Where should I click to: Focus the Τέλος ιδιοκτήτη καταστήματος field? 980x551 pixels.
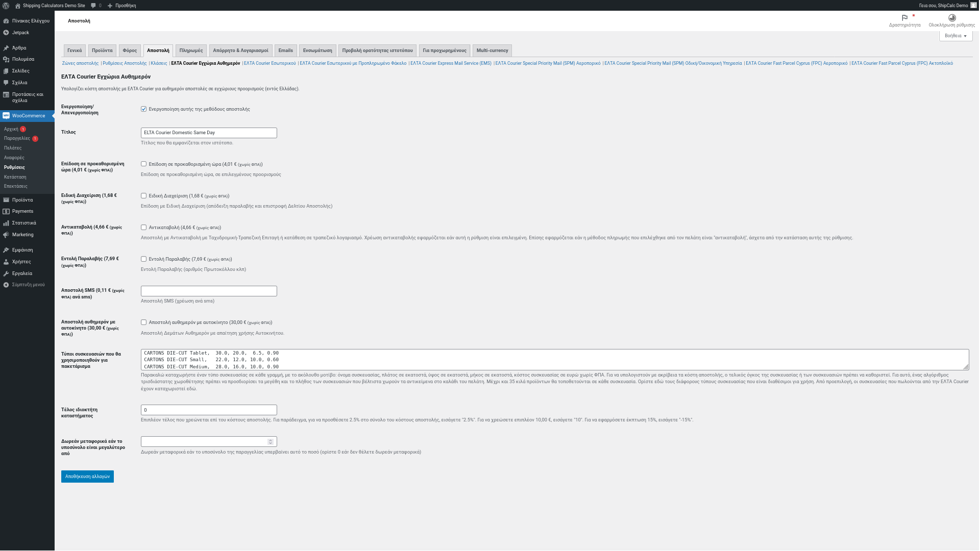(209, 410)
